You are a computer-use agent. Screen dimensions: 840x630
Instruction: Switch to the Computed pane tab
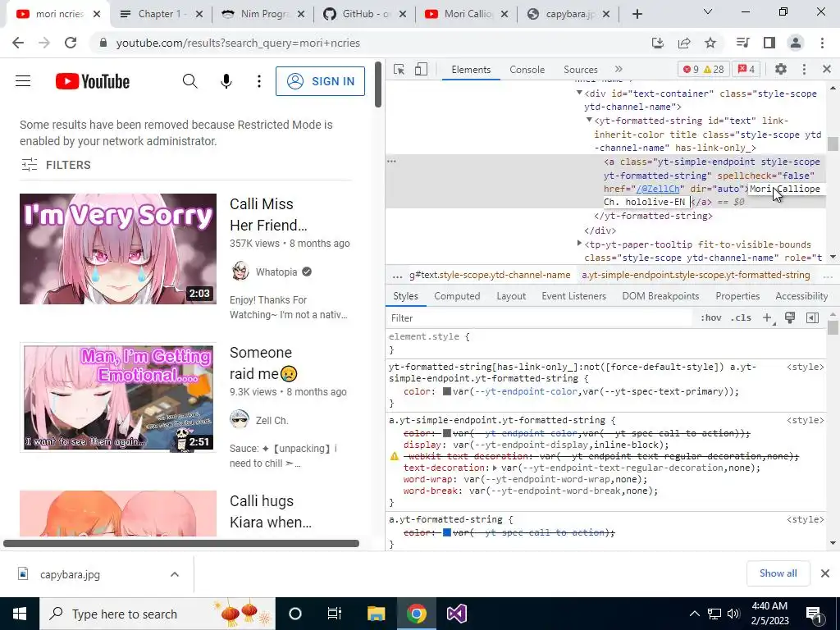coord(457,296)
